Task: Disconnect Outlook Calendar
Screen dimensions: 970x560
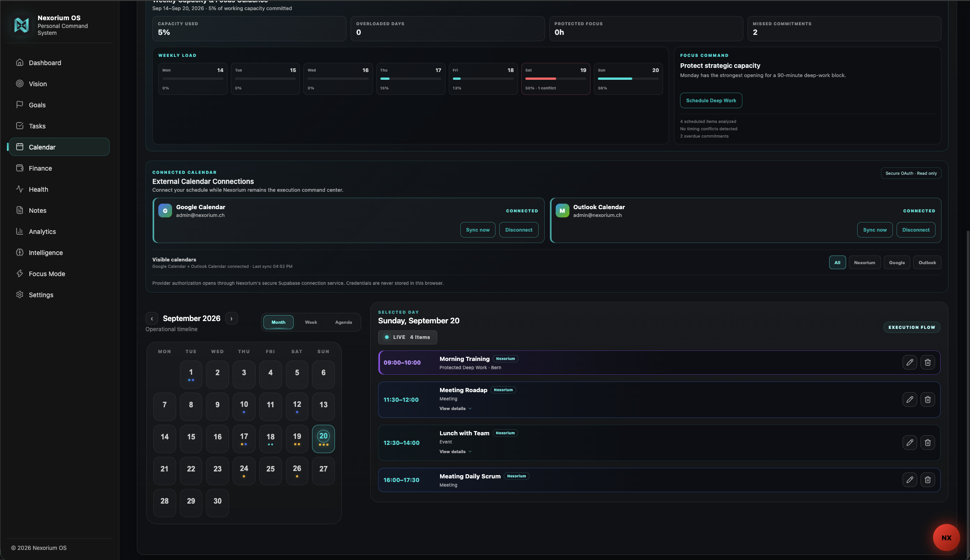Action: 915,230
